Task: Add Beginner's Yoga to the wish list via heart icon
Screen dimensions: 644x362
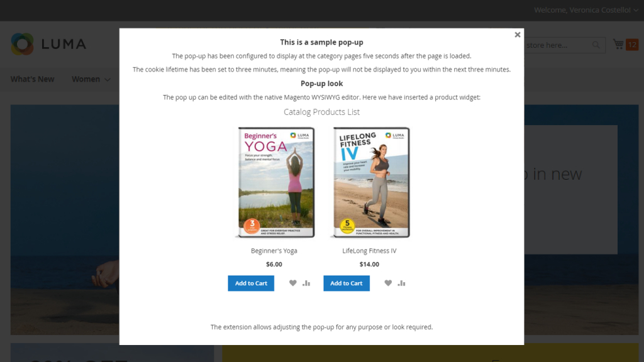Action: [x=293, y=283]
